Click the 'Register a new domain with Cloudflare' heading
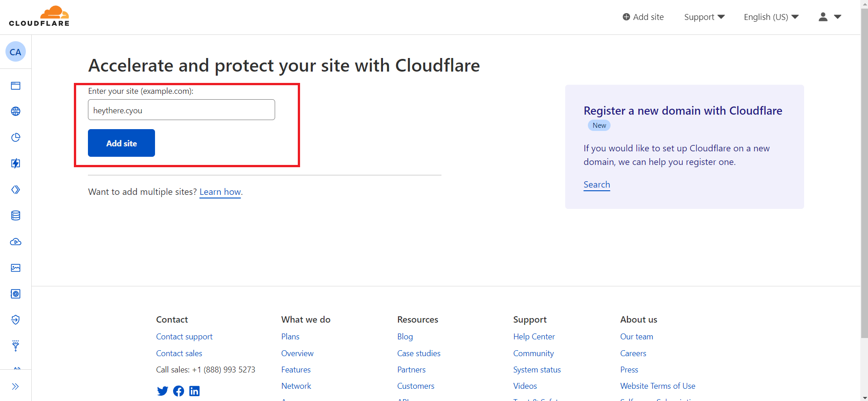Screen dimensions: 868x401 pos(683,111)
